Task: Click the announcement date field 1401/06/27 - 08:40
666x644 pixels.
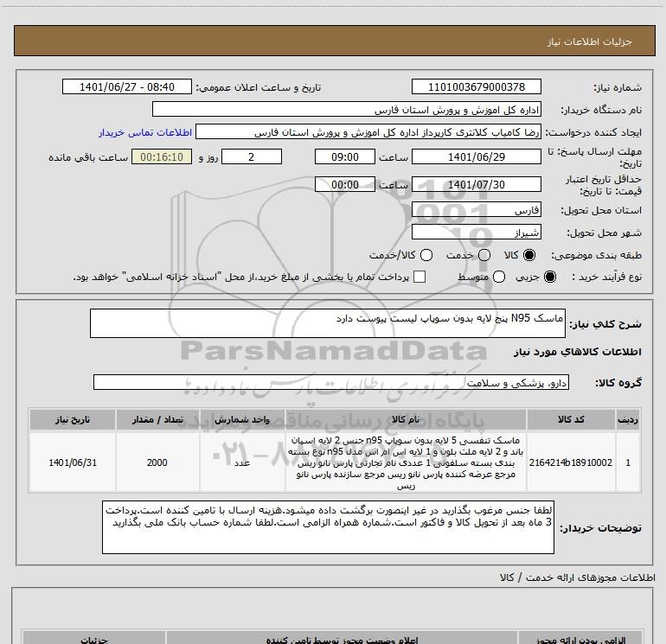Action: click(x=127, y=86)
